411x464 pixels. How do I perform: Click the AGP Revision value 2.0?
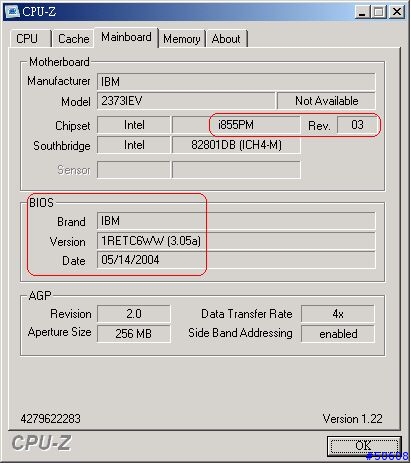click(134, 314)
